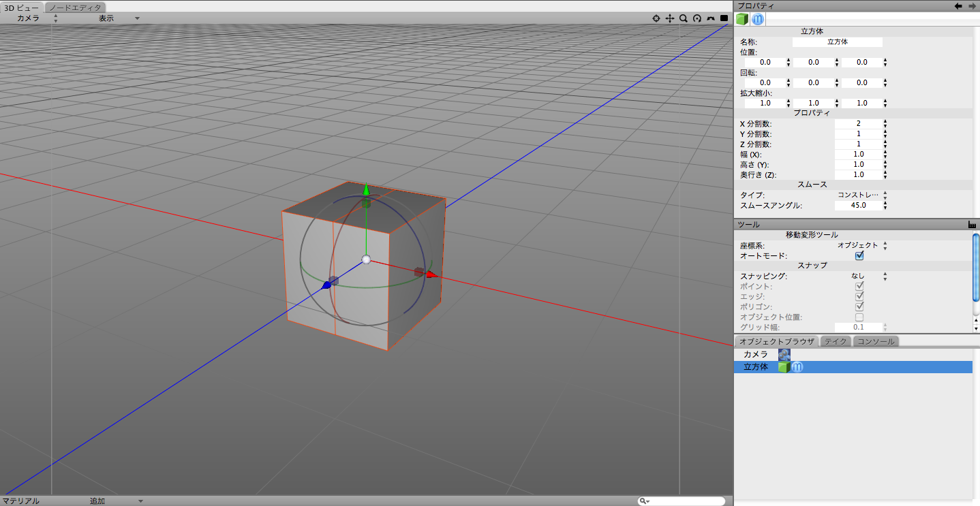Toggle the ポリゴン snap checkbox
The image size is (980, 506).
[859, 306]
